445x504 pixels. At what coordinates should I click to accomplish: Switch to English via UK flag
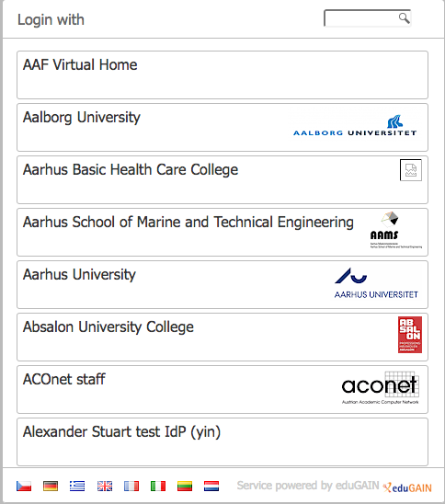[x=105, y=486]
